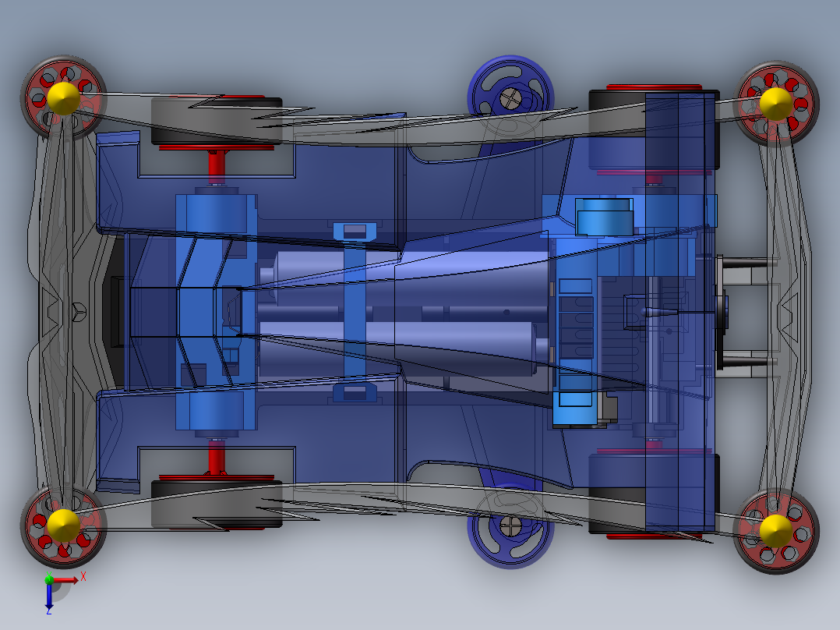Click the green Y axis dot on the triad

(49, 579)
